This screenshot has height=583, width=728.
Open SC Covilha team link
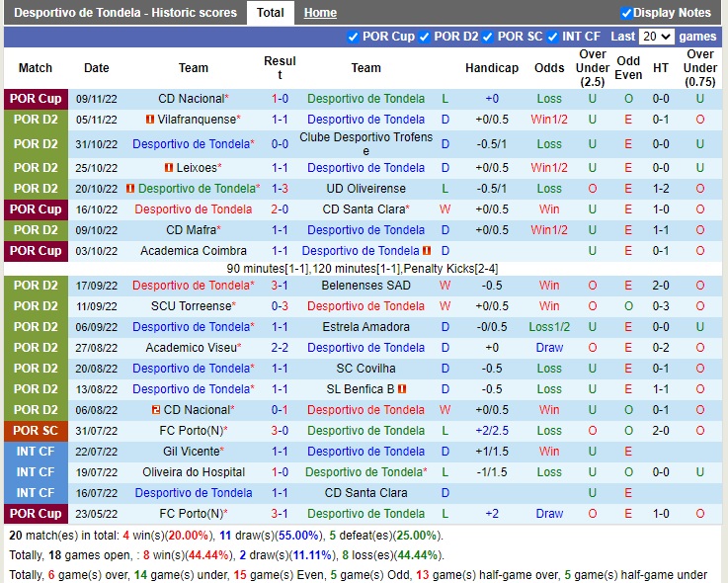coord(365,369)
